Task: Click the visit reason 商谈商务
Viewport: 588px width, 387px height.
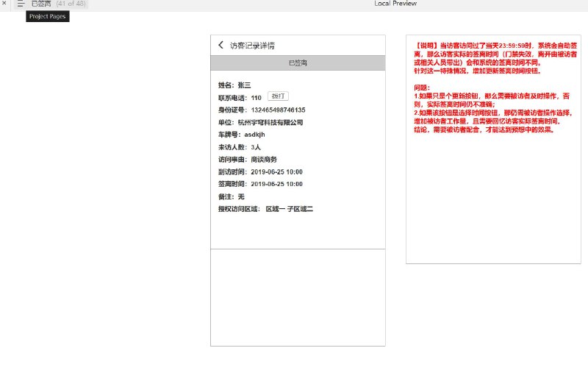Action: coord(264,160)
